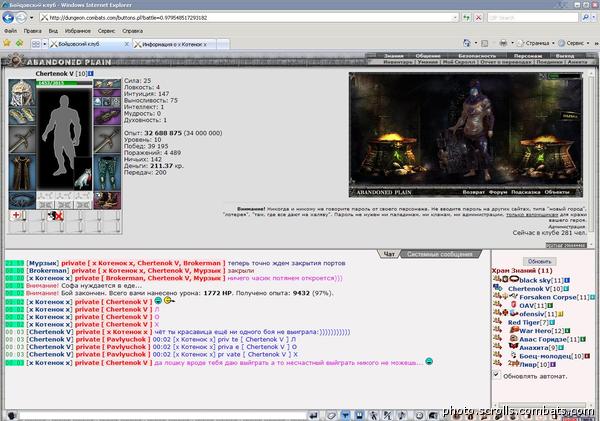This screenshot has width=600, height=421.
Task: Switch to Системные сообщения chat tab
Action: coord(440,254)
